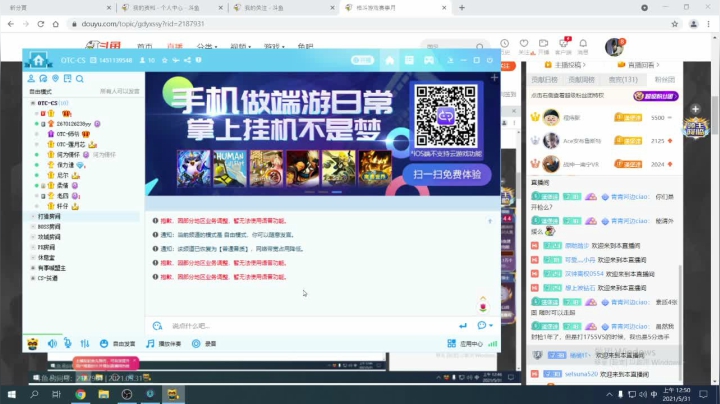This screenshot has height=404, width=720.
Task: Click the location pin icon in sidebar
Action: click(56, 79)
